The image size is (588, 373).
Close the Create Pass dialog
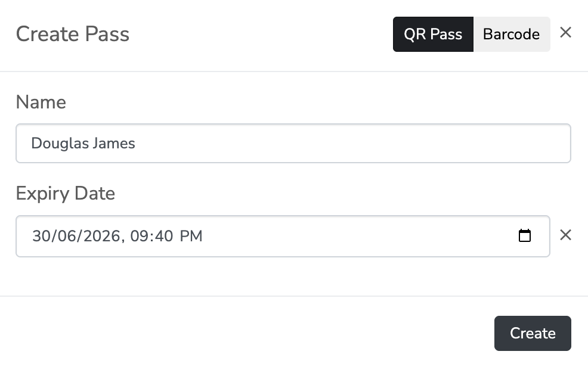coord(565,33)
